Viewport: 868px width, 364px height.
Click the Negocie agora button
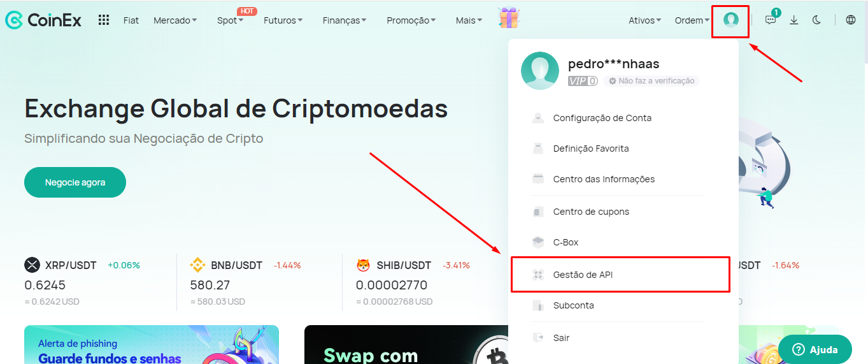(x=75, y=182)
